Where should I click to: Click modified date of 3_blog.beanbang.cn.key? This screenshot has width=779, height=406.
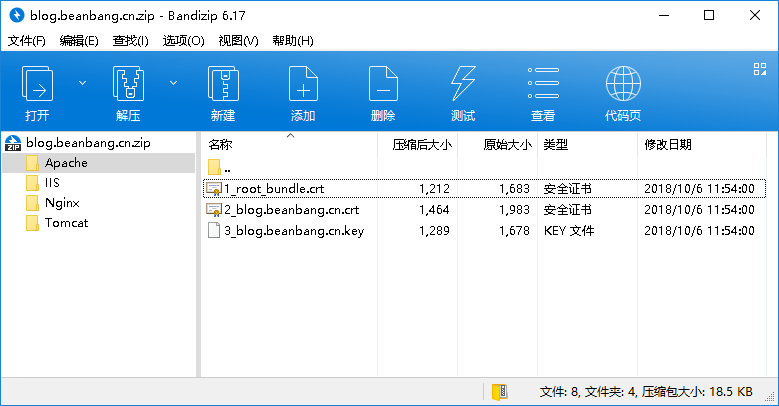(700, 231)
